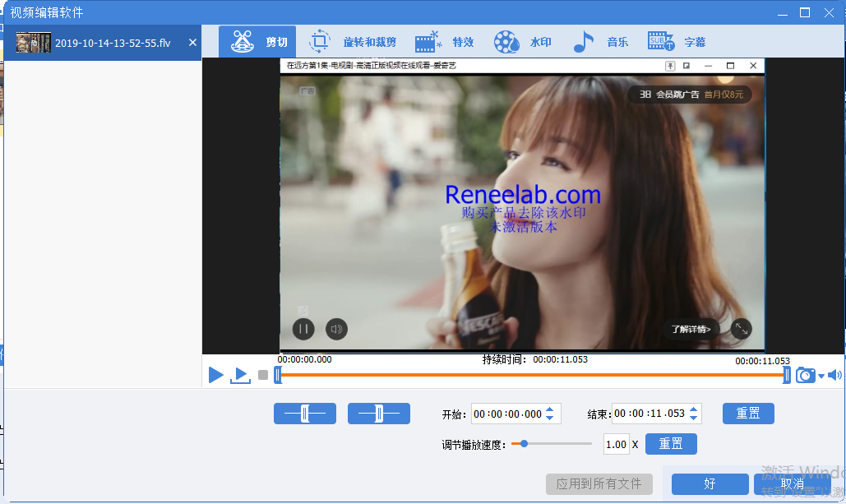This screenshot has height=504, width=846.
Task: Open the 特效 effects tab
Action: point(443,42)
